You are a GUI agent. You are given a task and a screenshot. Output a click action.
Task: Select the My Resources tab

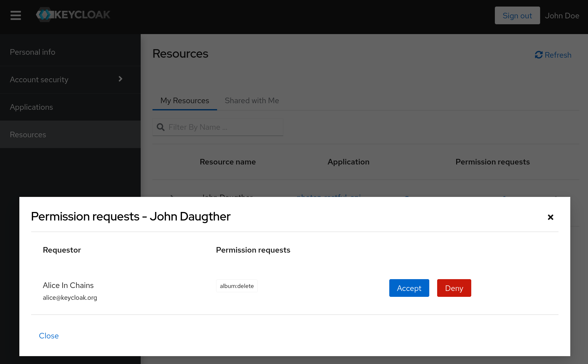click(x=184, y=101)
